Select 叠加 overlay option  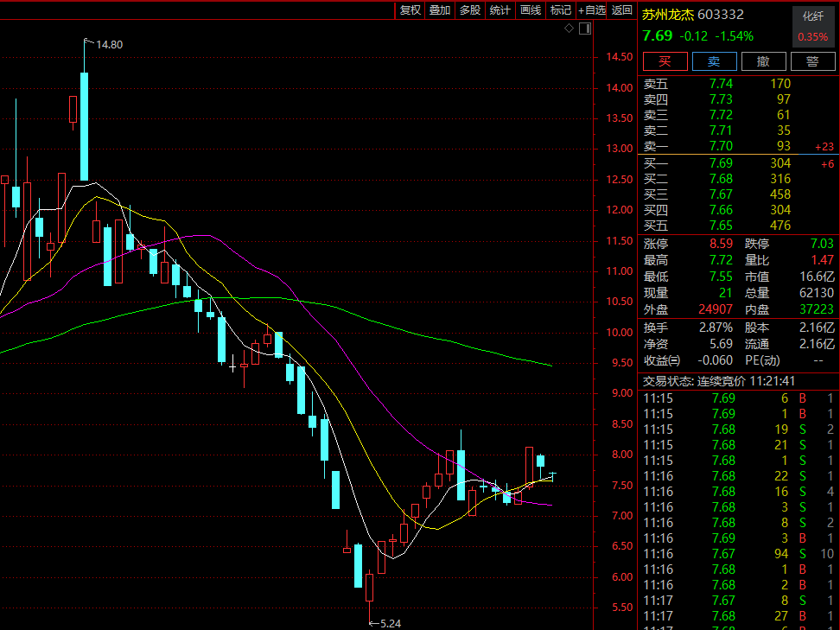point(440,10)
